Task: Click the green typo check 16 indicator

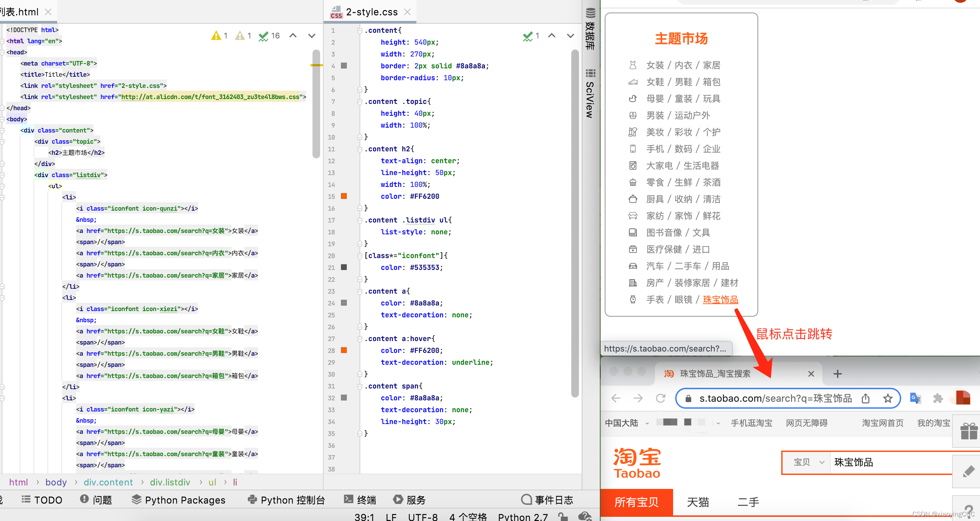Action: 269,36
